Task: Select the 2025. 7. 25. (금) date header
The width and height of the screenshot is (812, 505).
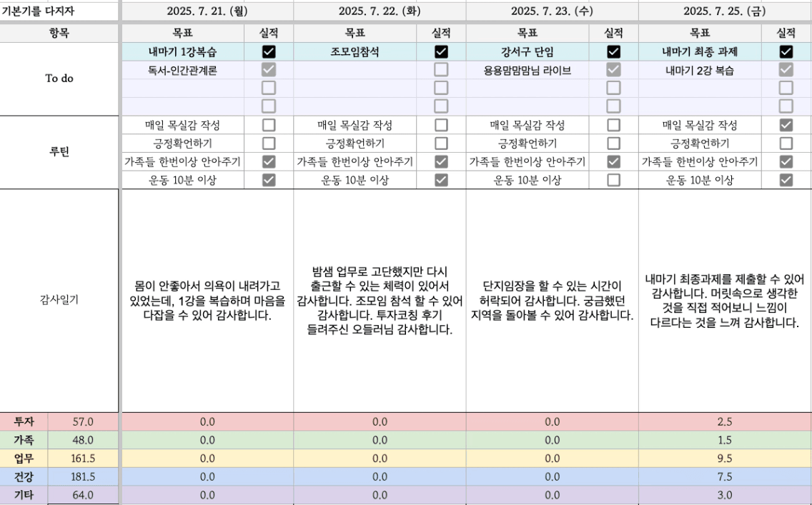Action: click(x=725, y=11)
